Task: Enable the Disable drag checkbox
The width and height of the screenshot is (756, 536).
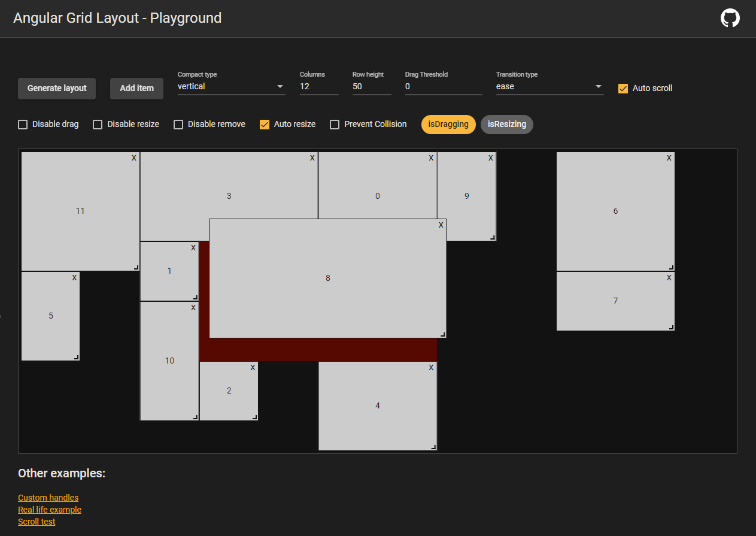Action: [x=23, y=124]
